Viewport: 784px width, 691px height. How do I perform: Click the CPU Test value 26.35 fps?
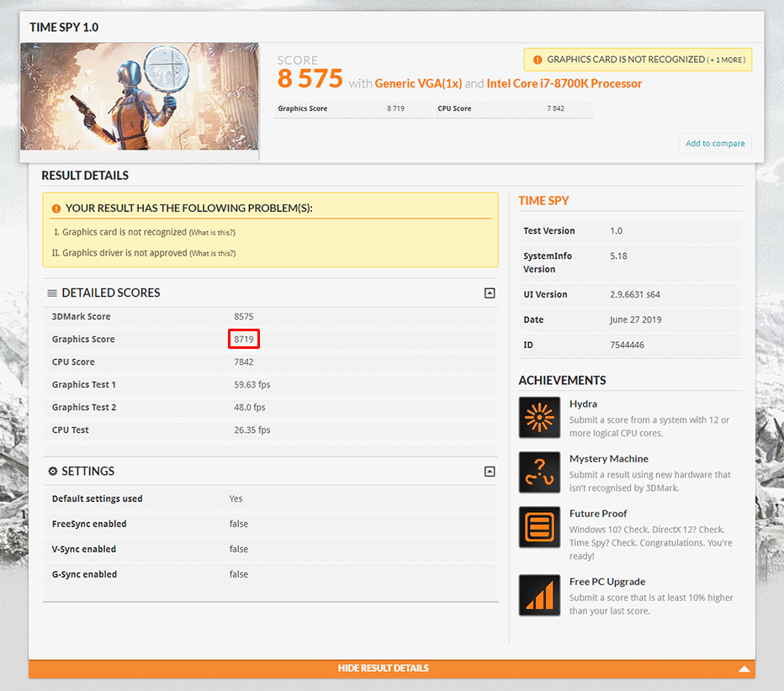coord(252,430)
